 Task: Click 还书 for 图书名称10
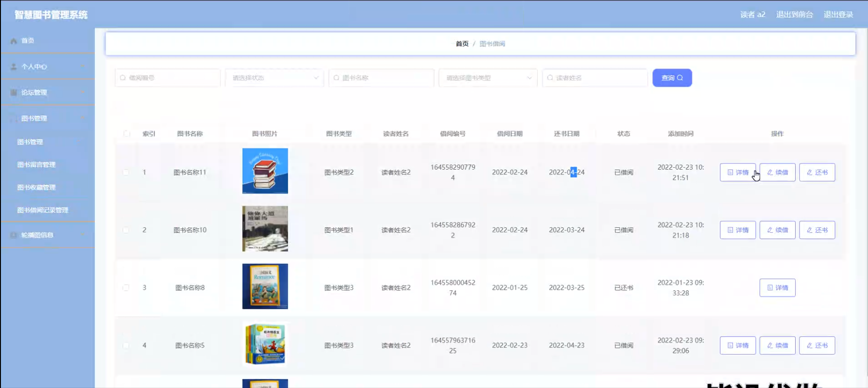817,230
